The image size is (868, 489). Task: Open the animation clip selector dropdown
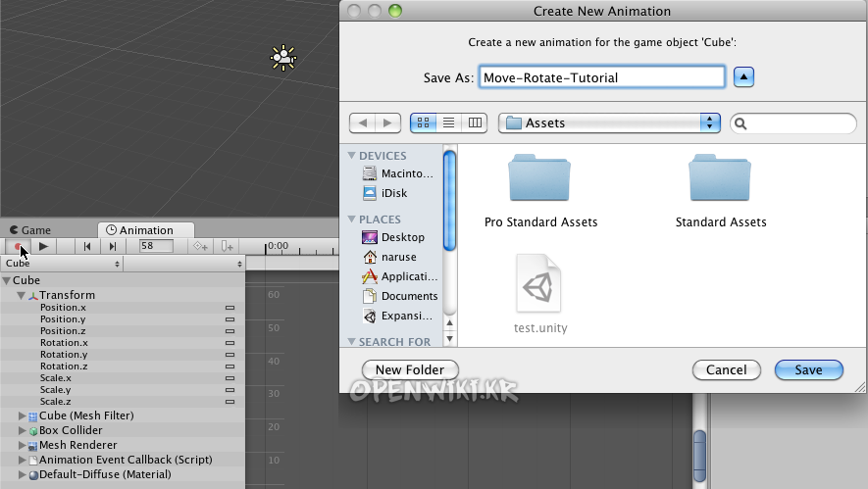click(x=184, y=264)
